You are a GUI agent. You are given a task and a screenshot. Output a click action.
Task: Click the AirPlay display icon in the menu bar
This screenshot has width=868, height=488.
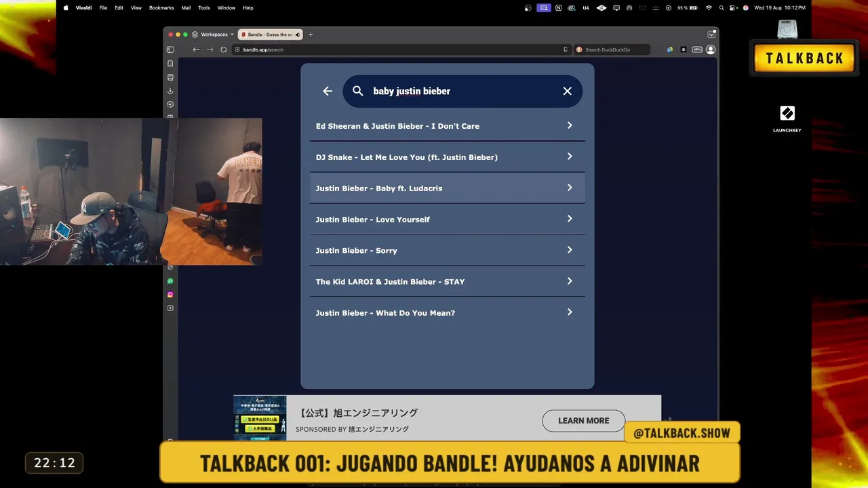(x=616, y=8)
